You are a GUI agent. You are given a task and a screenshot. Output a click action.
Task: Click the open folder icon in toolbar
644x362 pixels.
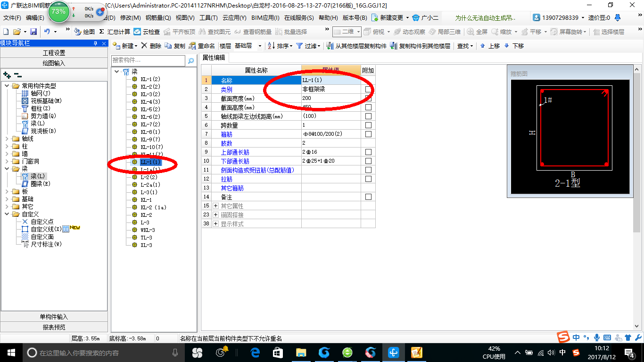click(x=17, y=32)
